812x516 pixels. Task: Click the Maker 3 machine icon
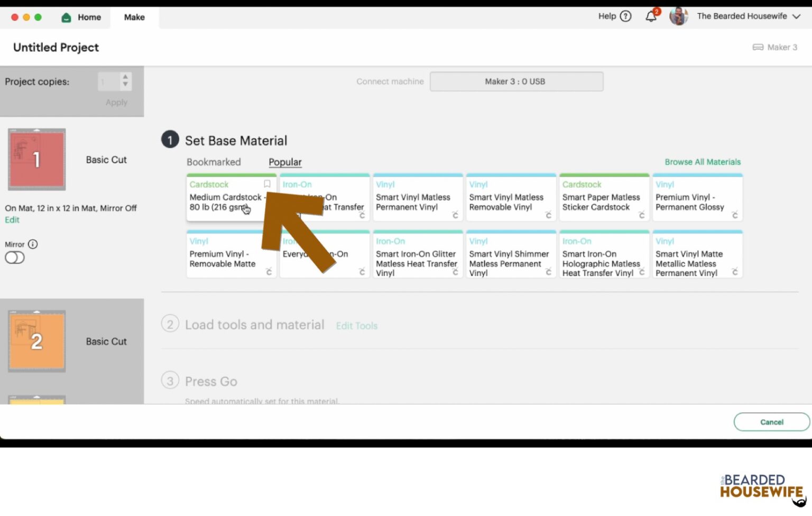pos(758,47)
